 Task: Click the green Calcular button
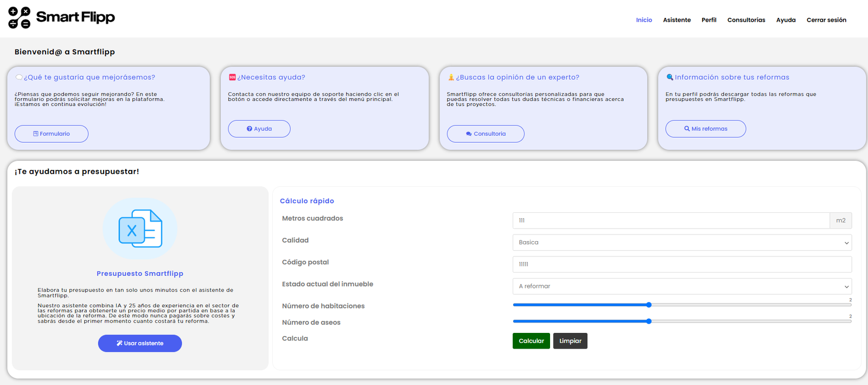coord(531,341)
